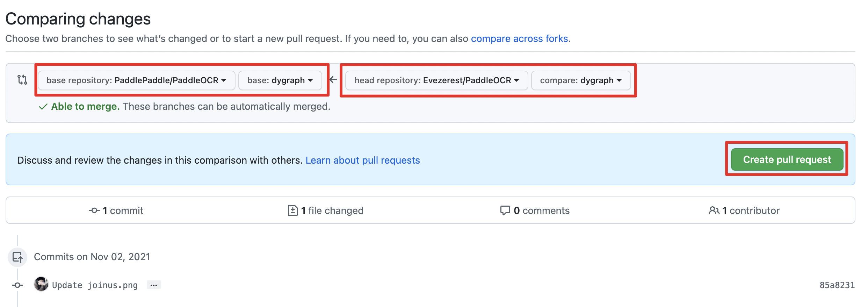Viewport: 868px width, 307px height.
Task: Click the compare branches swap icon
Action: (22, 80)
